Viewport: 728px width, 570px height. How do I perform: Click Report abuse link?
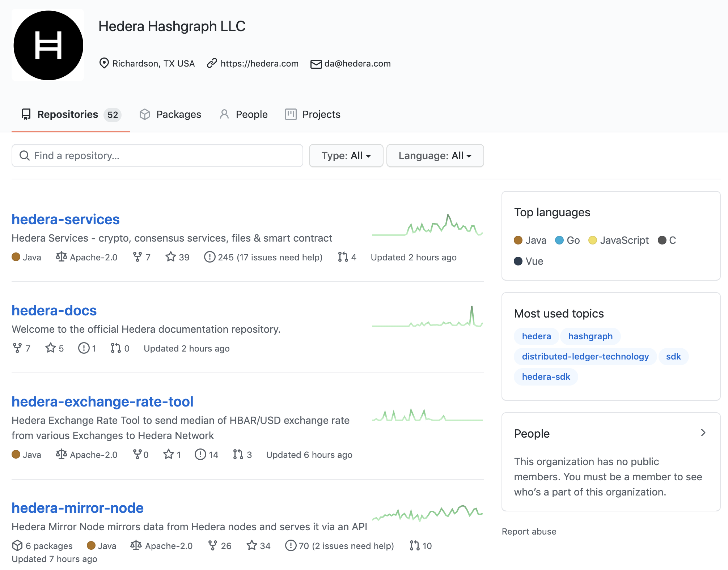pos(529,532)
